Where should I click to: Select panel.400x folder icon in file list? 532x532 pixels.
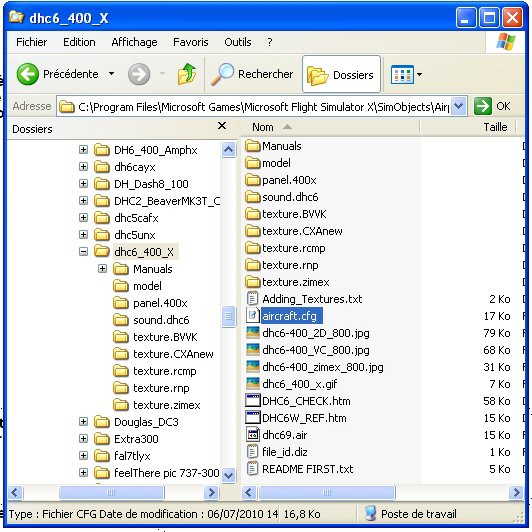coord(252,180)
